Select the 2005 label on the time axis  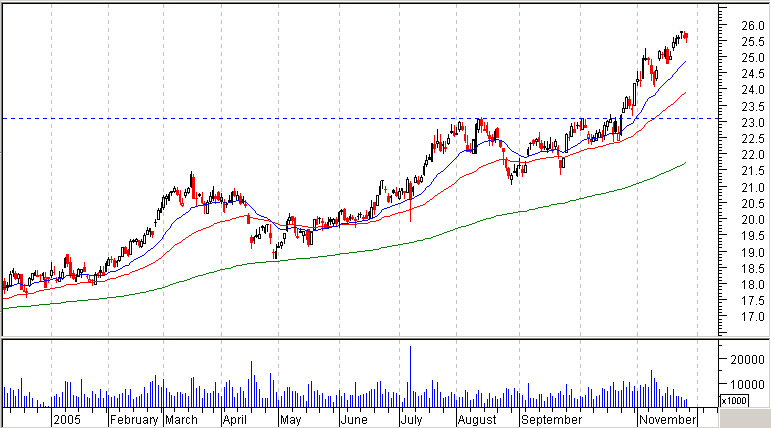(67, 420)
